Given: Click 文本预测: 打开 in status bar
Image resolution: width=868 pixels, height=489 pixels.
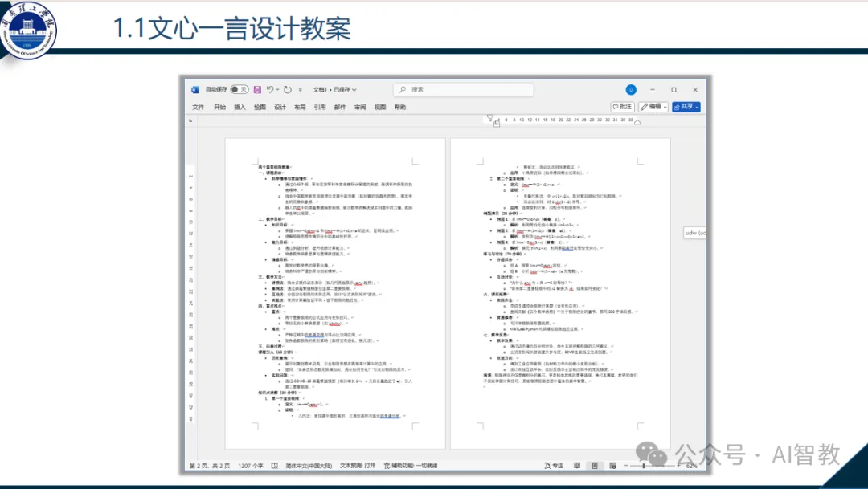Looking at the screenshot, I should click(x=358, y=466).
